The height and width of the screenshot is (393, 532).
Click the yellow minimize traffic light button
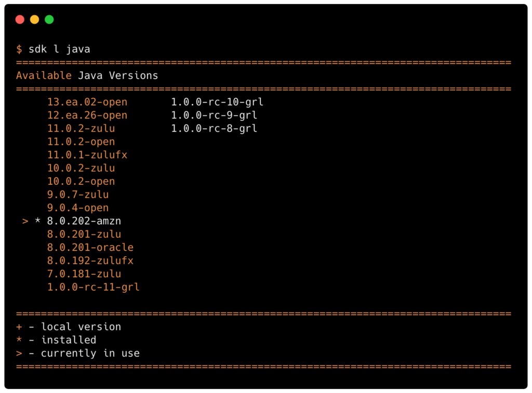[x=34, y=19]
